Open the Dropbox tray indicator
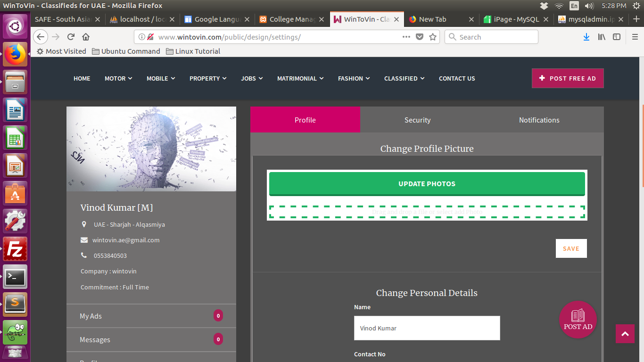Screen dimensions: 644x362 pyautogui.click(x=544, y=6)
